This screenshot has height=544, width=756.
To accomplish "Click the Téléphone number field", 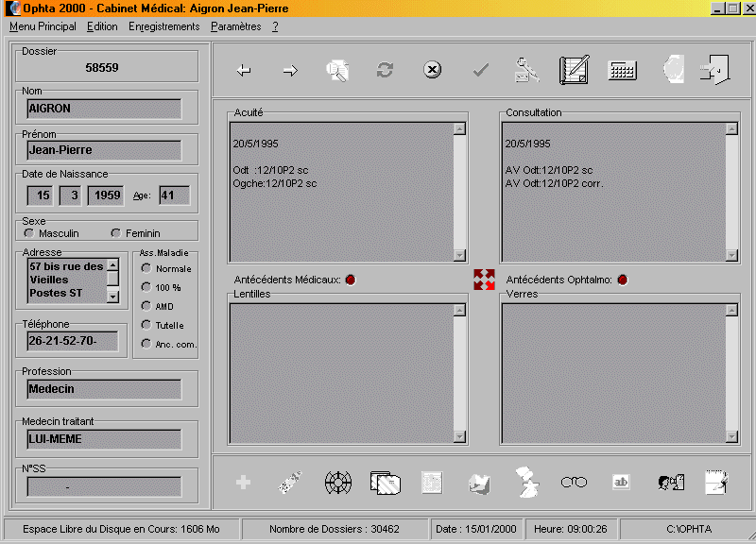I will 73,341.
